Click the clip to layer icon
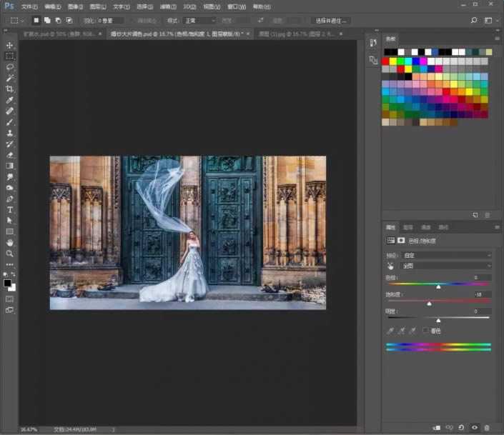 (436, 426)
